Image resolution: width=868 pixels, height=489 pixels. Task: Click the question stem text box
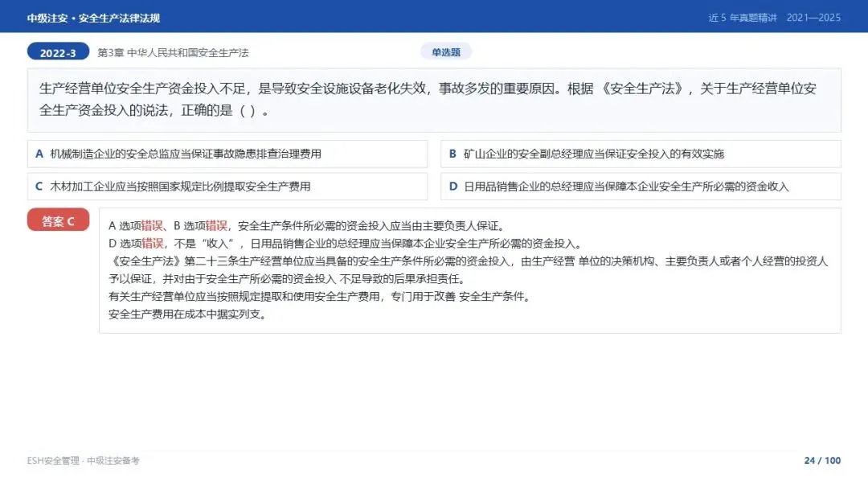(434, 101)
